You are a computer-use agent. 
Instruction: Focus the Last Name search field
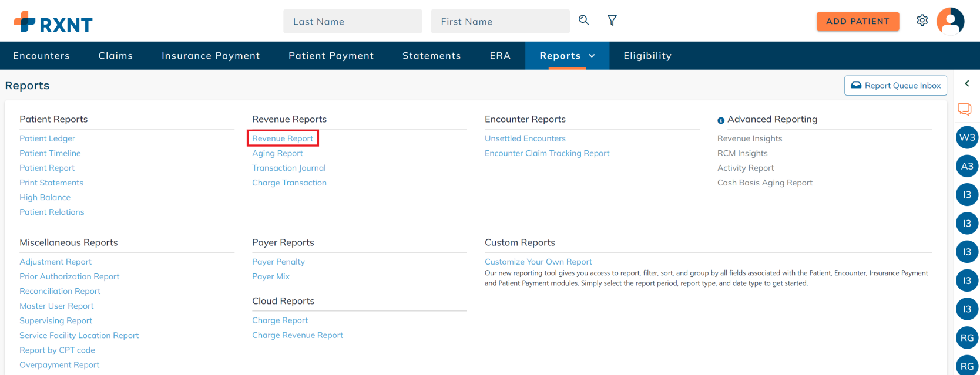coord(353,21)
